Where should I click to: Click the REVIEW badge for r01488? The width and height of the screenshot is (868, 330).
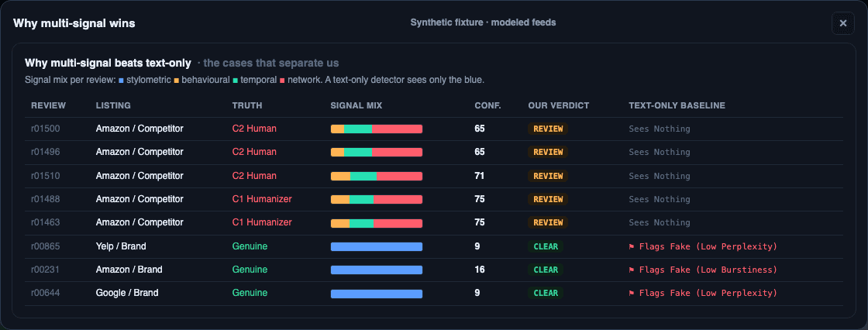click(548, 199)
